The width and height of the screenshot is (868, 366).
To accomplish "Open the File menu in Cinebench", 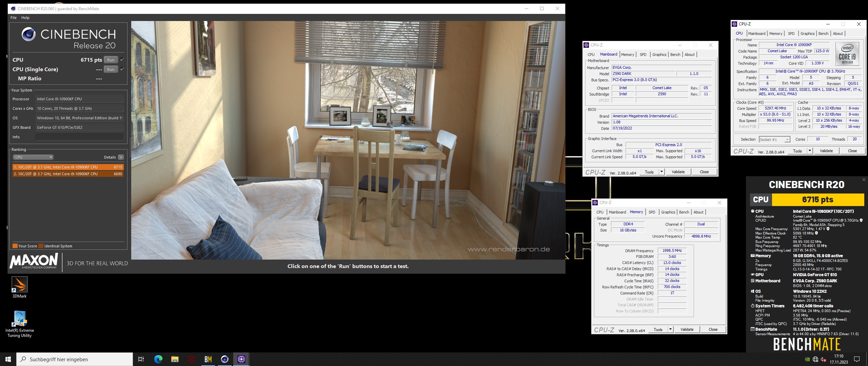I will (x=14, y=18).
